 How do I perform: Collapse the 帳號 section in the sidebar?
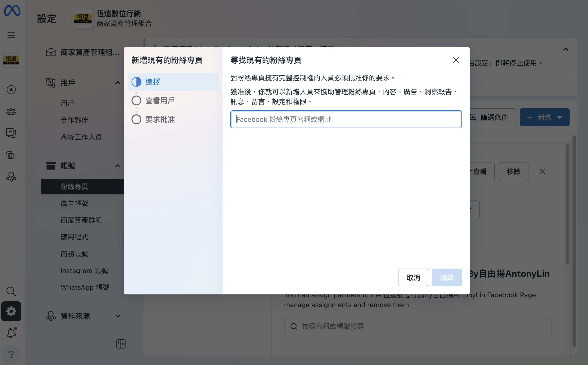pos(118,166)
